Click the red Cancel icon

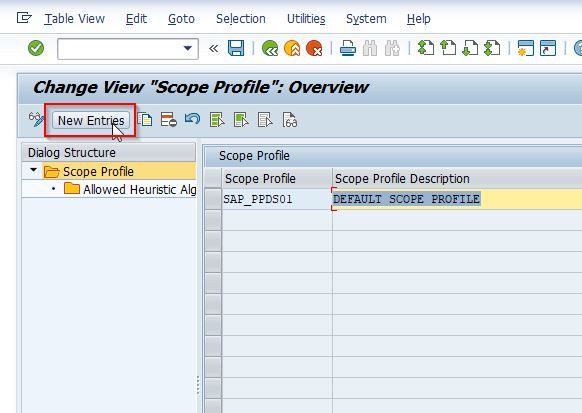coord(314,48)
